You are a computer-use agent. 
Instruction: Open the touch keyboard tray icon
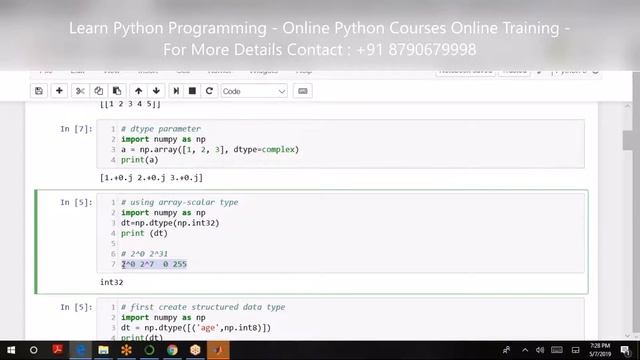click(557, 350)
